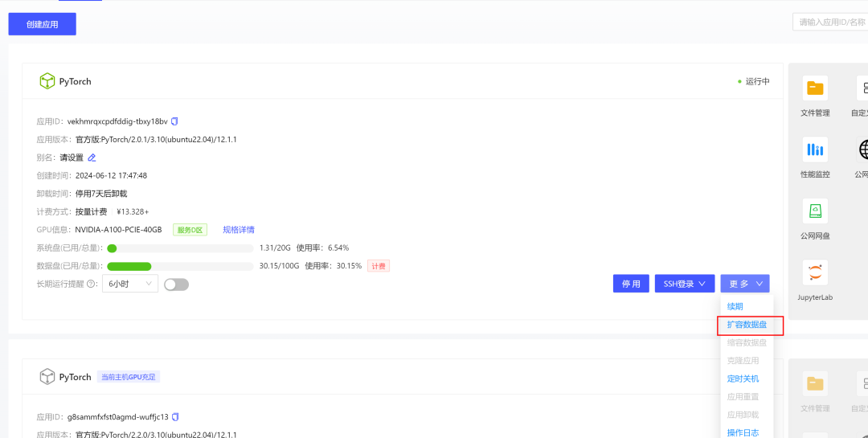Click the red 计费 tag
868x438 pixels.
378,266
